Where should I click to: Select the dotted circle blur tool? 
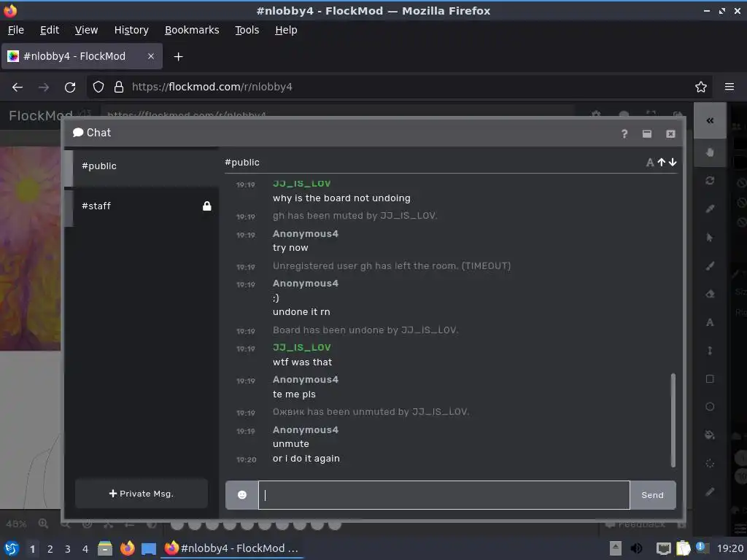(710, 463)
